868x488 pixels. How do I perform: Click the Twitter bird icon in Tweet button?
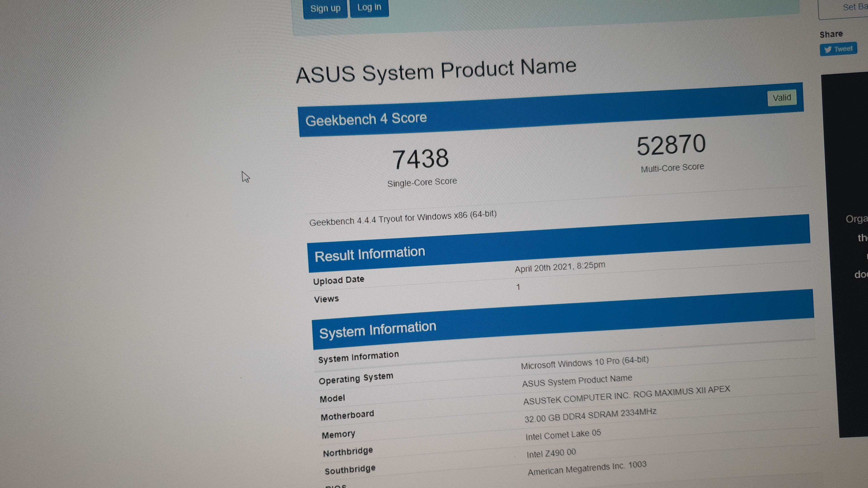[x=828, y=50]
